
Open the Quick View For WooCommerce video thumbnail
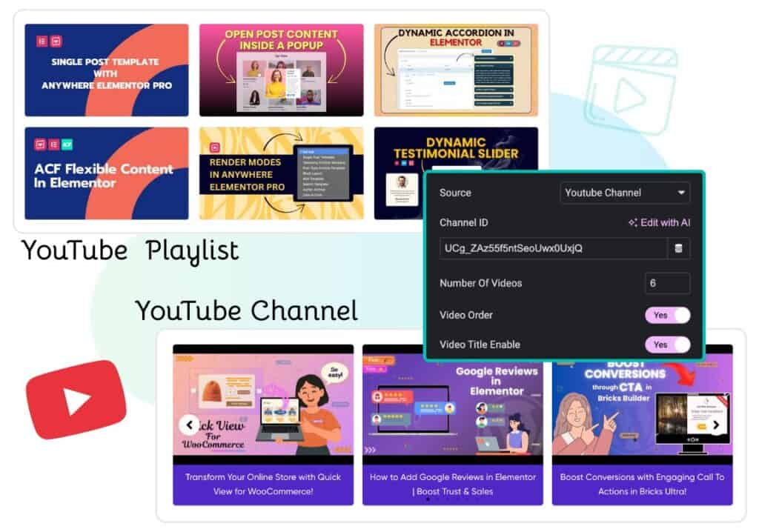[263, 405]
